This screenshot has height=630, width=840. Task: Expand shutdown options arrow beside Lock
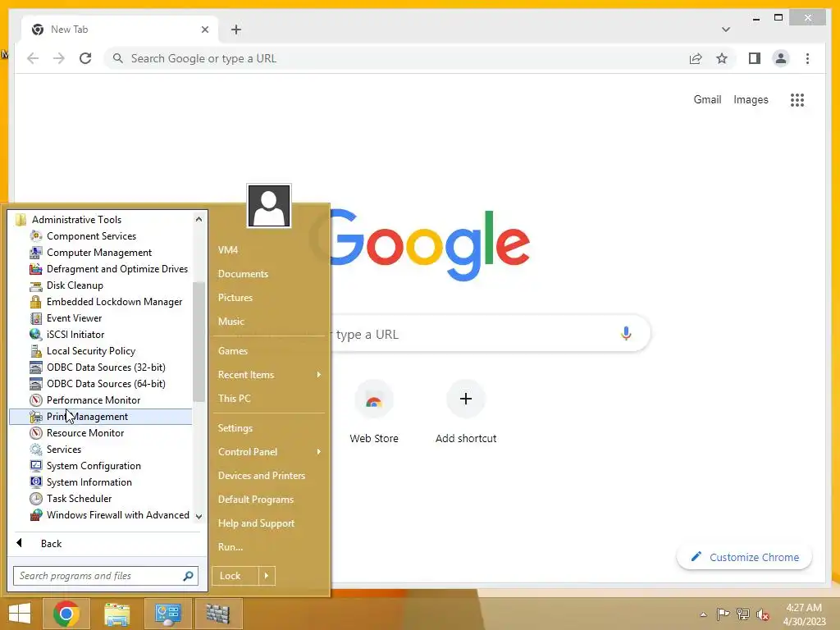[x=267, y=576]
